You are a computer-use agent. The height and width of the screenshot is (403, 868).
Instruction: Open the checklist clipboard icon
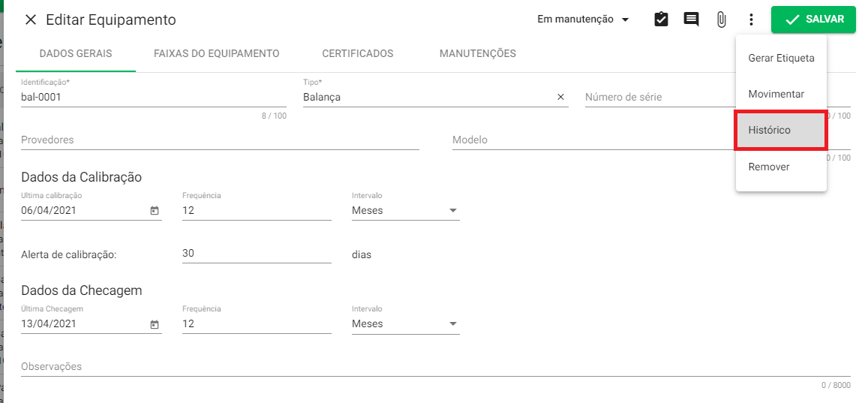pos(661,20)
